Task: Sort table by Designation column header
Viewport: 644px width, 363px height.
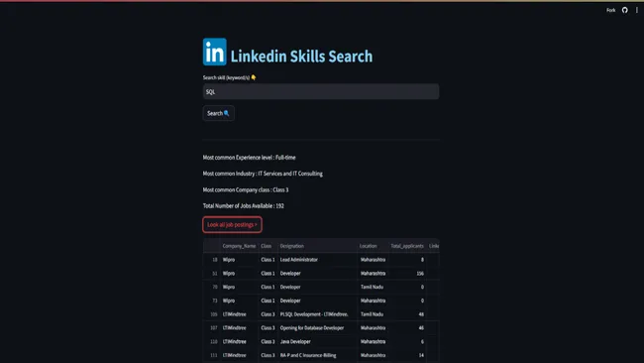Action: pos(317,246)
